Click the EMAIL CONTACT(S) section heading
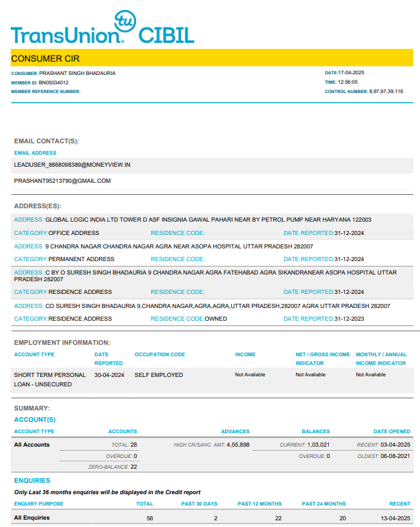 [x=46, y=141]
